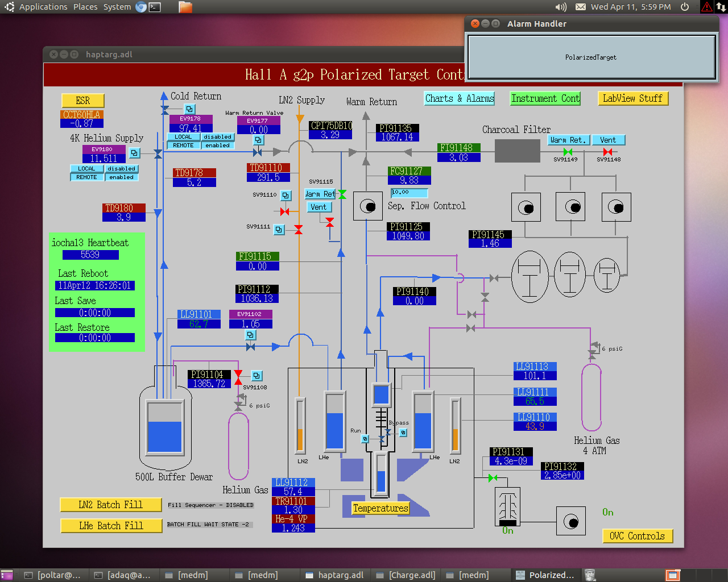Click the red SV91108 valve symbol
The height and width of the screenshot is (582, 728).
238,376
